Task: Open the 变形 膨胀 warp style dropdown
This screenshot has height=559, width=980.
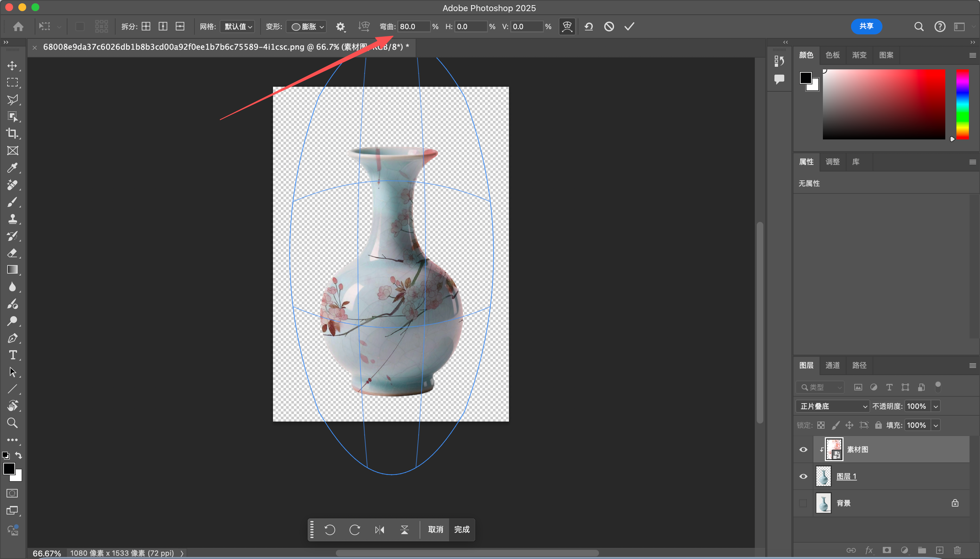Action: coord(307,27)
